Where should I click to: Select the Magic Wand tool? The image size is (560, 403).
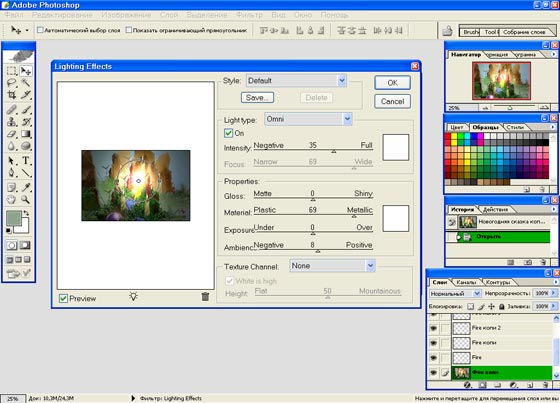(26, 83)
